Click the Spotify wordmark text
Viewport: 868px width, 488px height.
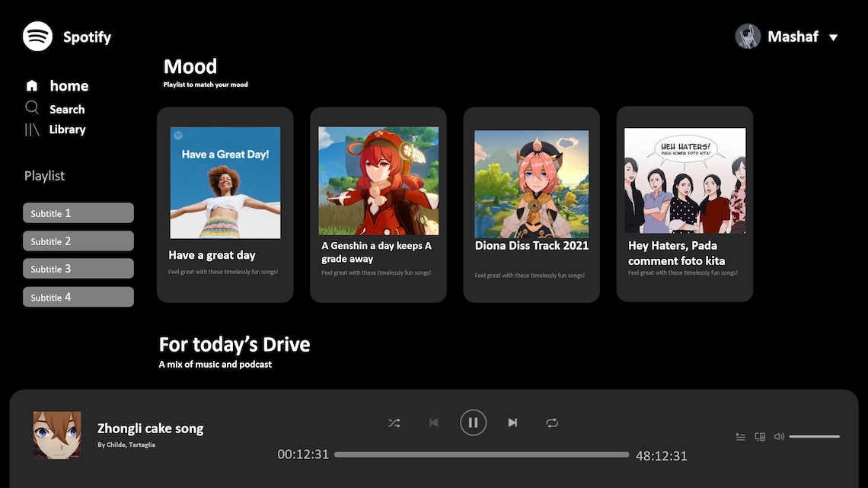[87, 37]
